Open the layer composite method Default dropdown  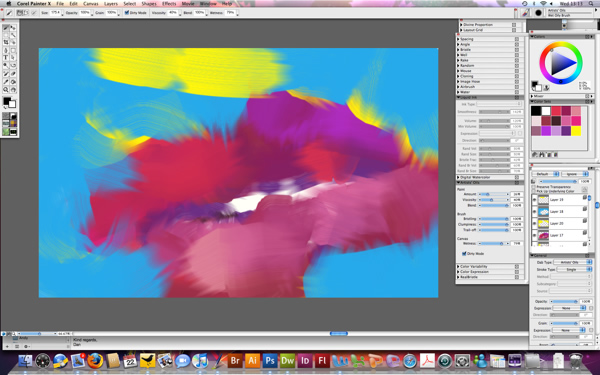coord(546,174)
